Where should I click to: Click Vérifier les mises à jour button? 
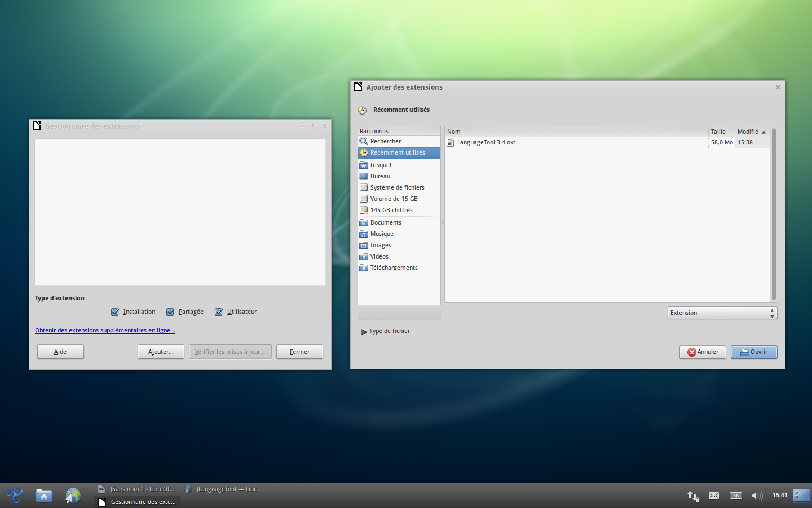point(230,352)
